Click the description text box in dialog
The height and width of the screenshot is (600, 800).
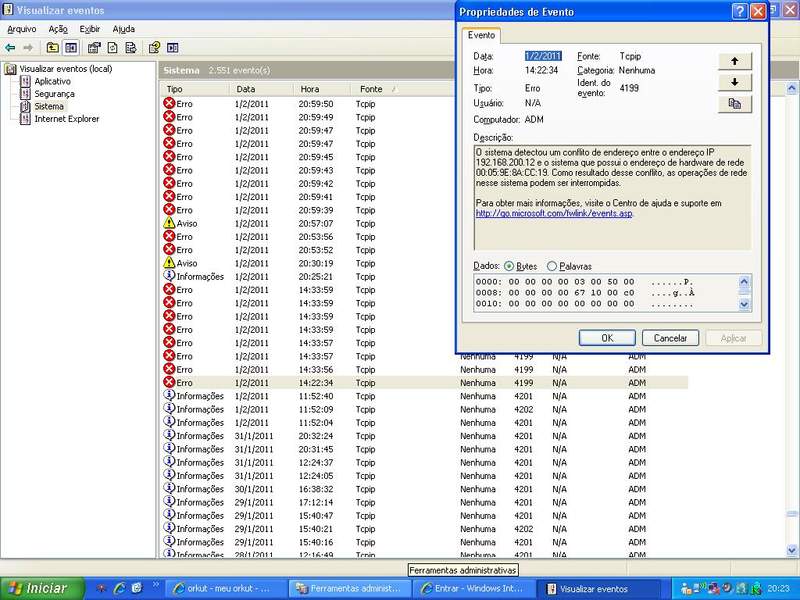612,197
